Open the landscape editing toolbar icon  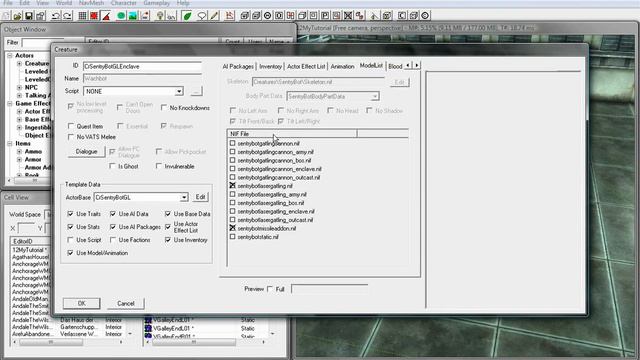coord(133,16)
